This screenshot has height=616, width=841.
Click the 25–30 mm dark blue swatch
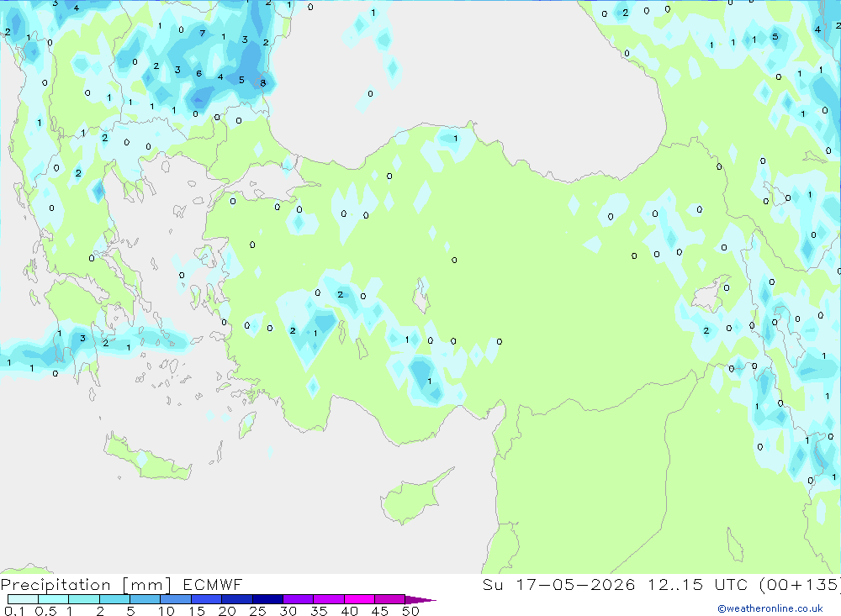tap(267, 599)
